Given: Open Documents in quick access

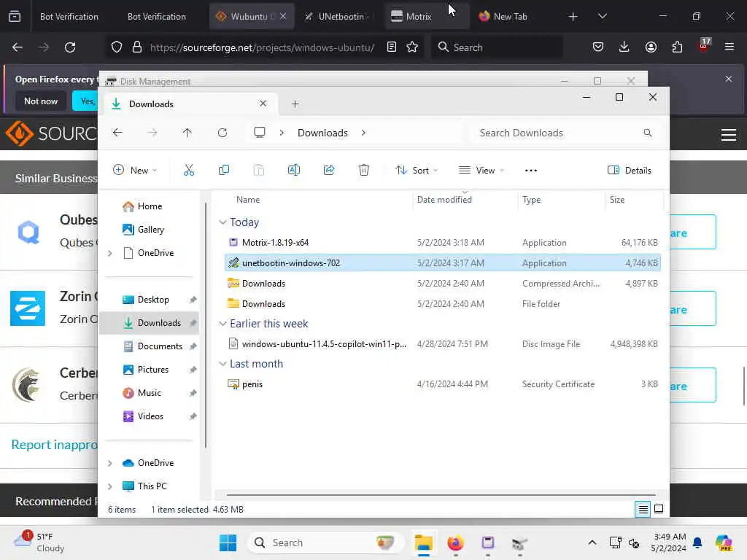Looking at the screenshot, I should (152, 346).
